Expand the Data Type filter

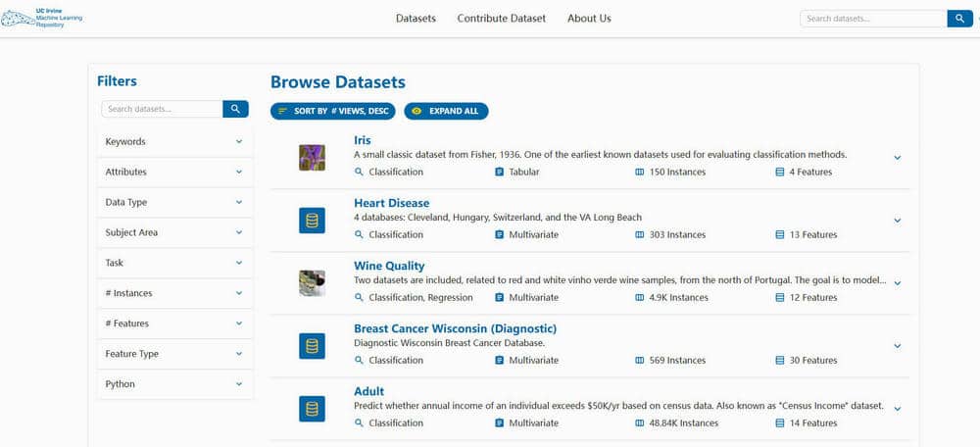pos(174,203)
